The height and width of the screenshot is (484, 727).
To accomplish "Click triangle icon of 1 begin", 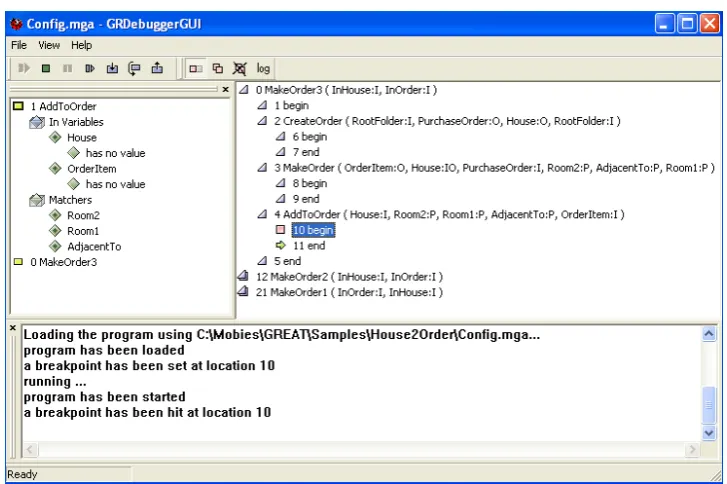I will (x=262, y=105).
